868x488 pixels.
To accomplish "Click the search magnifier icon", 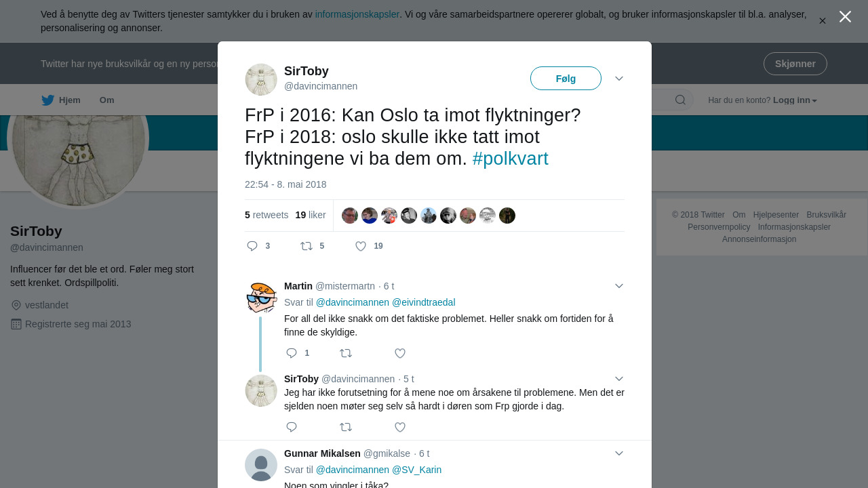I will tap(680, 100).
